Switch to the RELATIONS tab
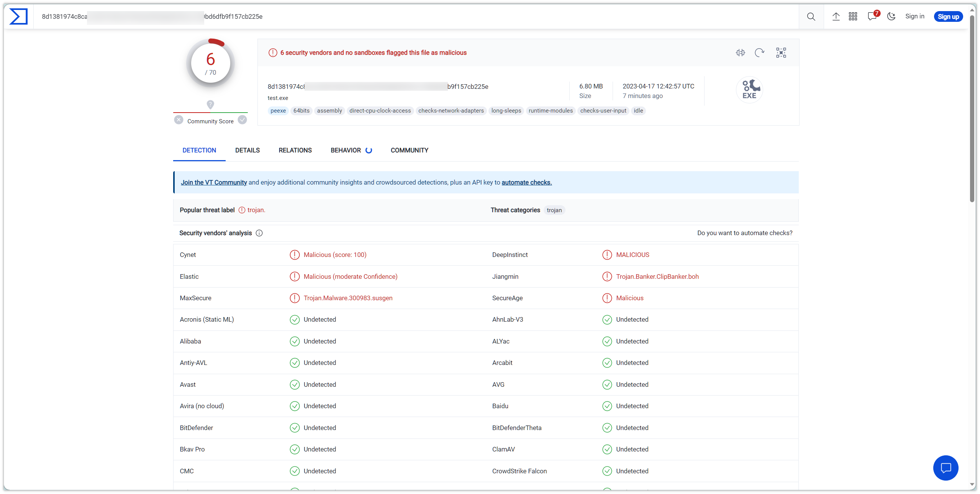This screenshot has width=980, height=494. pyautogui.click(x=295, y=150)
